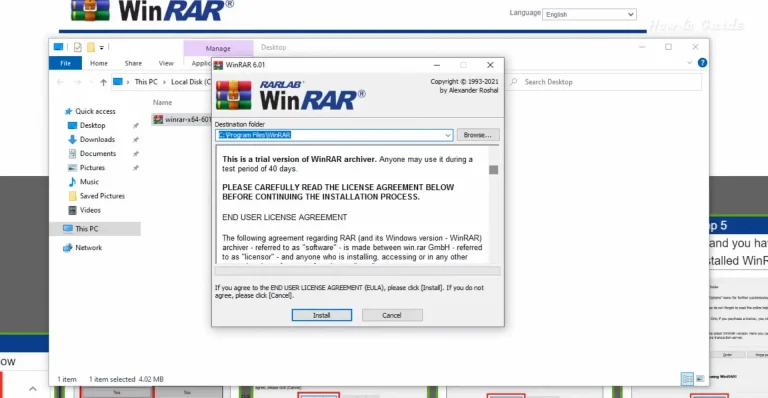Click the WinRAR books logo on web page
768x398 pixels.
pos(90,10)
